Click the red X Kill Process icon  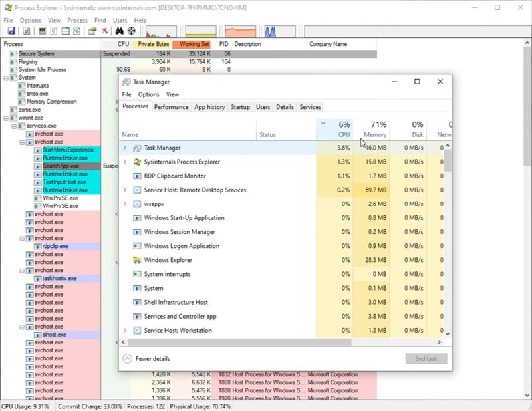(105, 31)
